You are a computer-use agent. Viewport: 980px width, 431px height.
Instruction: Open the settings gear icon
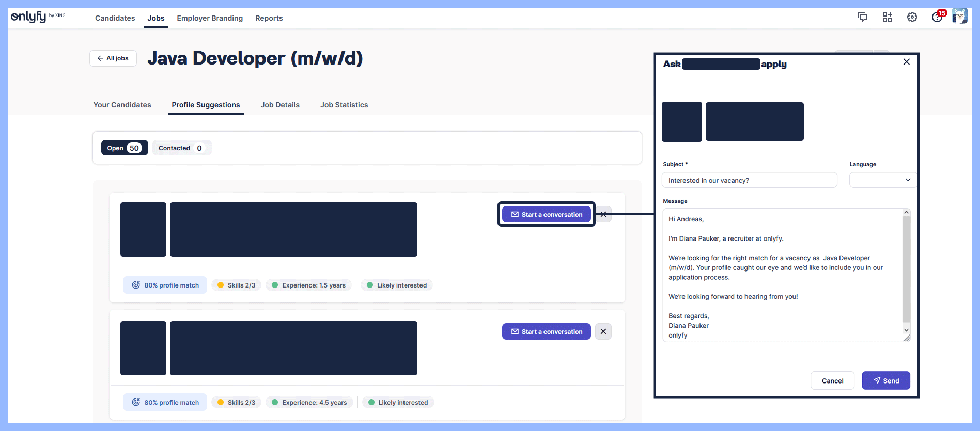(912, 17)
